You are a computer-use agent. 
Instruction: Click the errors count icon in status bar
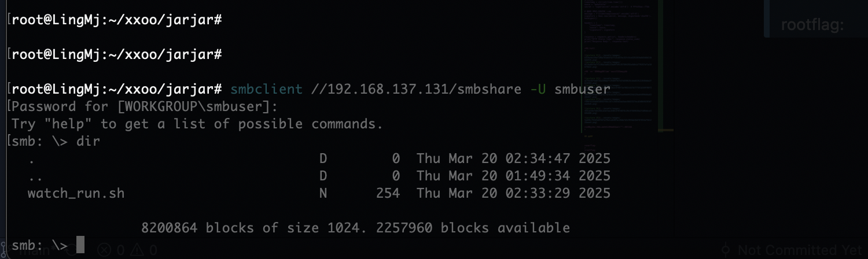pos(104,250)
